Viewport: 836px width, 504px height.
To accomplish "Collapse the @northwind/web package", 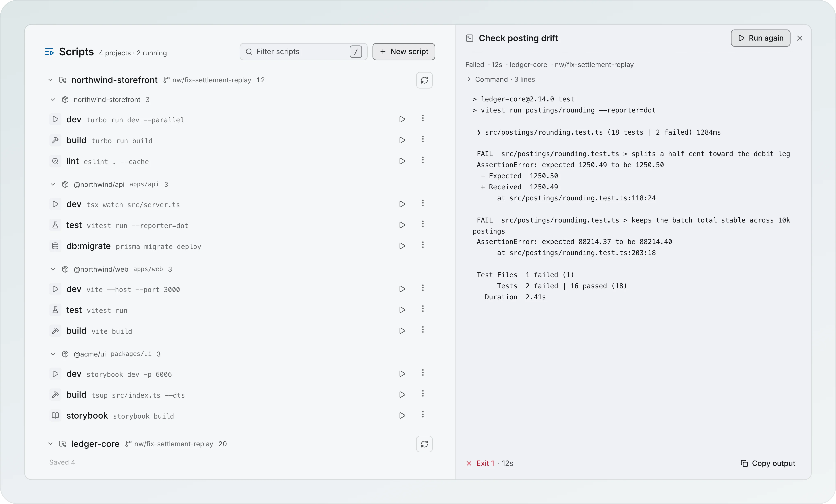I will 53,269.
